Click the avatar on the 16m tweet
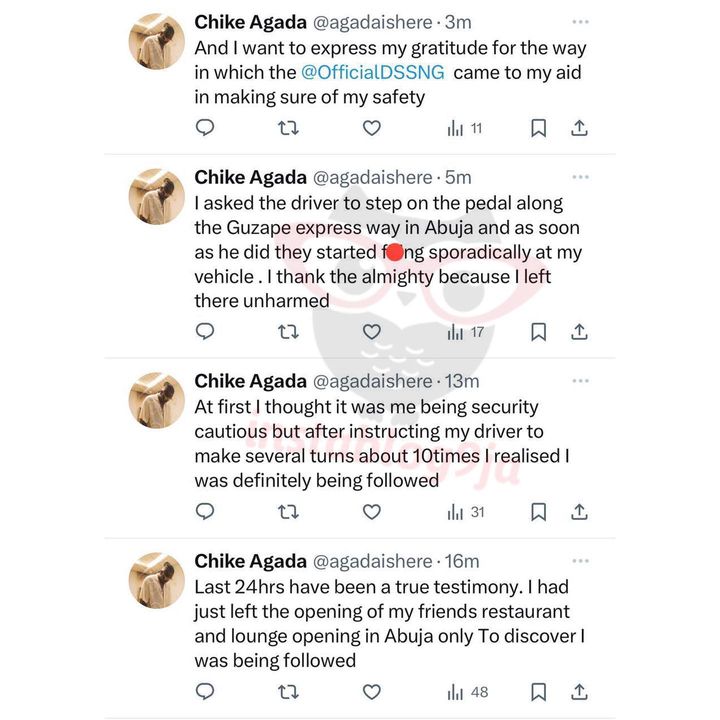This screenshot has width=720, height=720. pyautogui.click(x=157, y=580)
